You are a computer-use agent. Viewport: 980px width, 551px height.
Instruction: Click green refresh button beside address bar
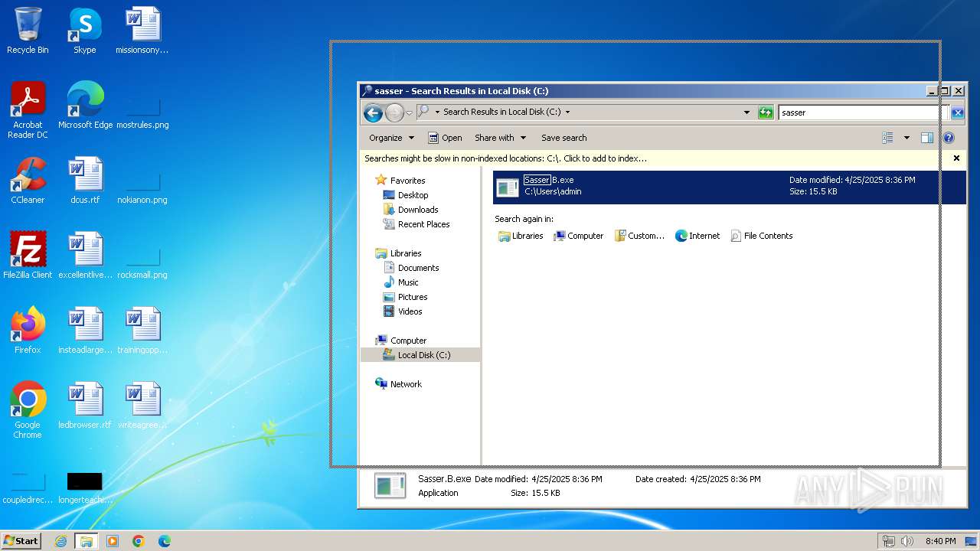click(x=766, y=112)
